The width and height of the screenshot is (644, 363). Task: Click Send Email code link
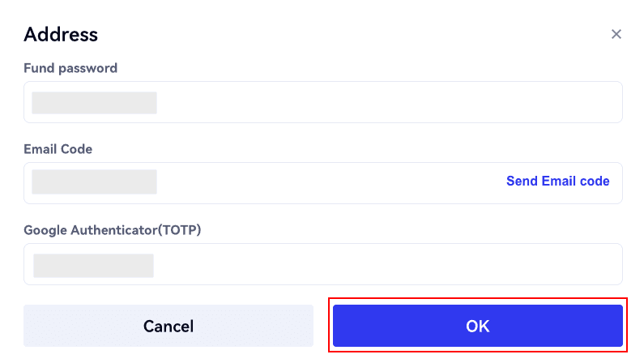557,181
